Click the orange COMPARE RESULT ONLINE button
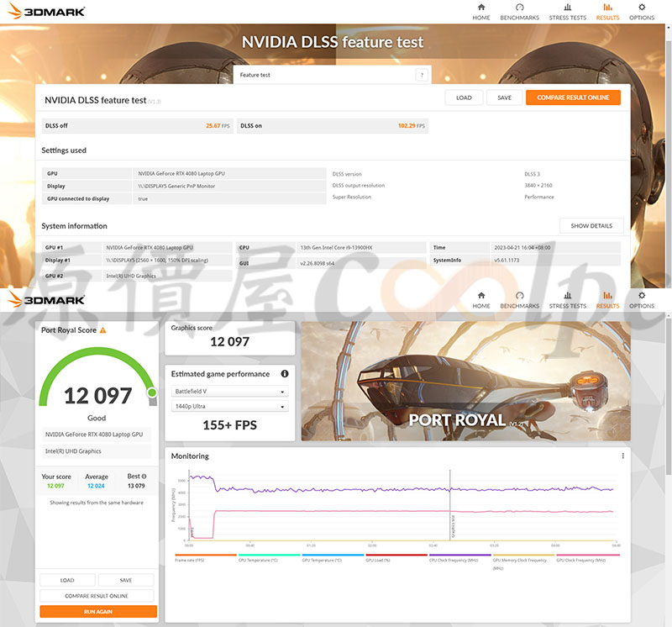This screenshot has height=627, width=672. (x=573, y=97)
